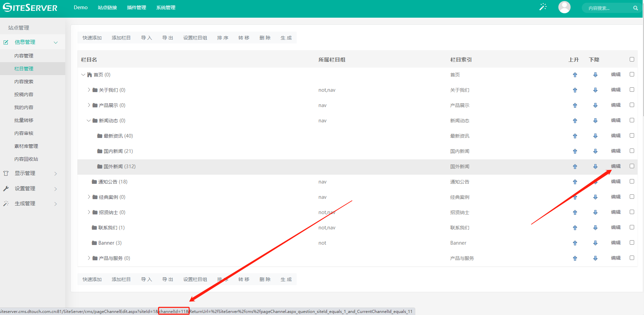This screenshot has width=644, height=315.
Task: Move 关于我们 row up with arrow
Action: (575, 90)
